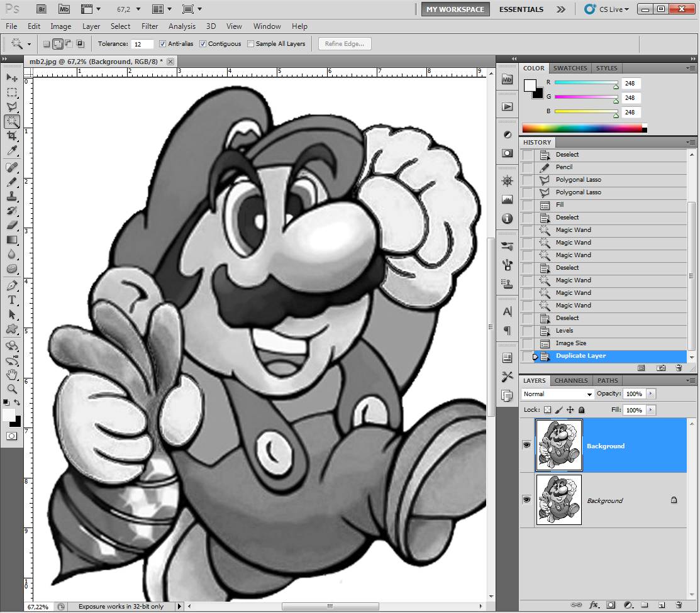Viewport: 700px width, 613px height.
Task: Select the Eyedropper tool
Action: [12, 150]
